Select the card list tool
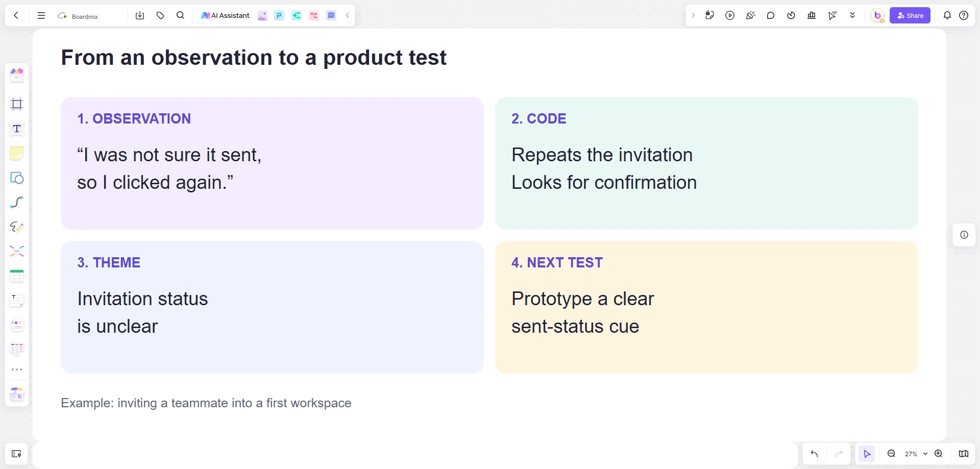 (x=17, y=325)
